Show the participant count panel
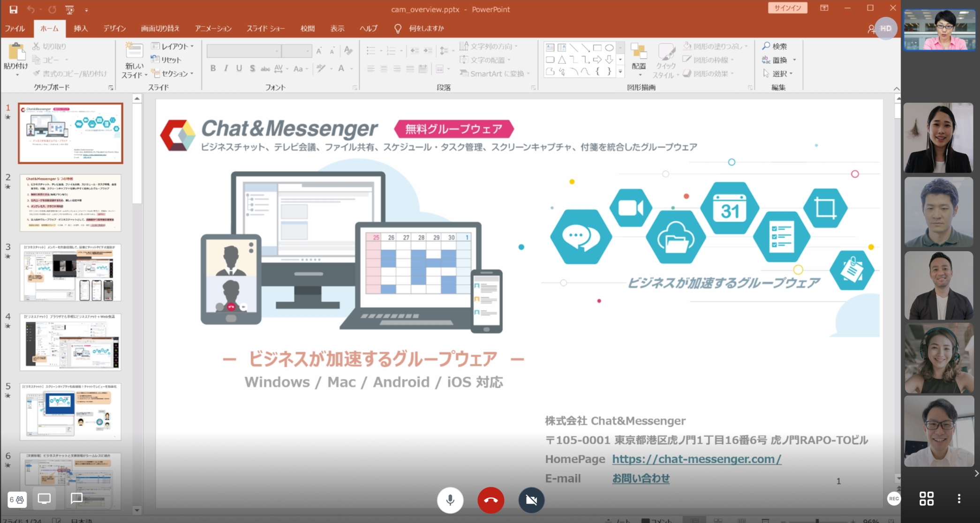This screenshot has width=980, height=523. [17, 500]
